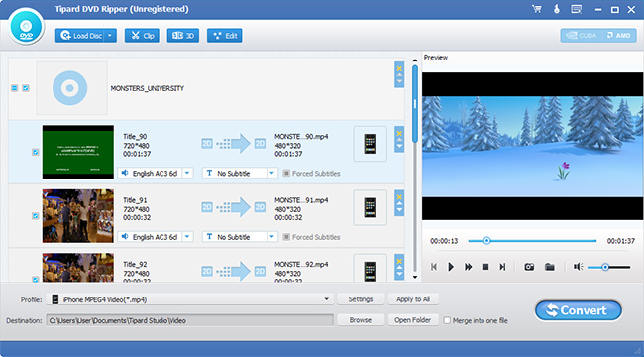
Task: Click the Open Folder button
Action: click(413, 320)
